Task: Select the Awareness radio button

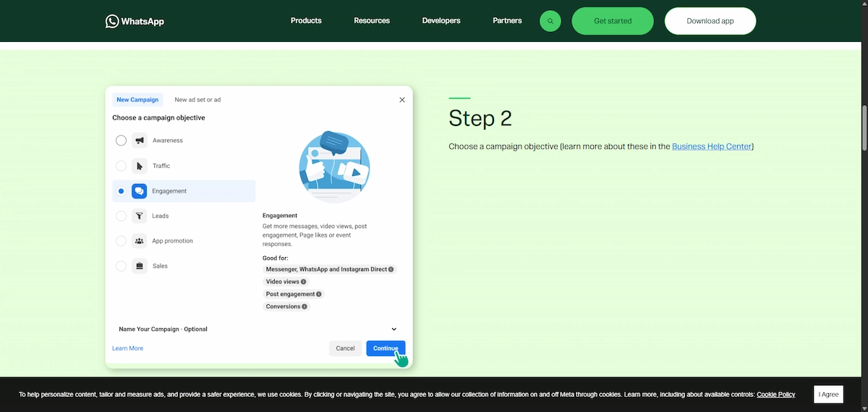Action: (x=121, y=140)
